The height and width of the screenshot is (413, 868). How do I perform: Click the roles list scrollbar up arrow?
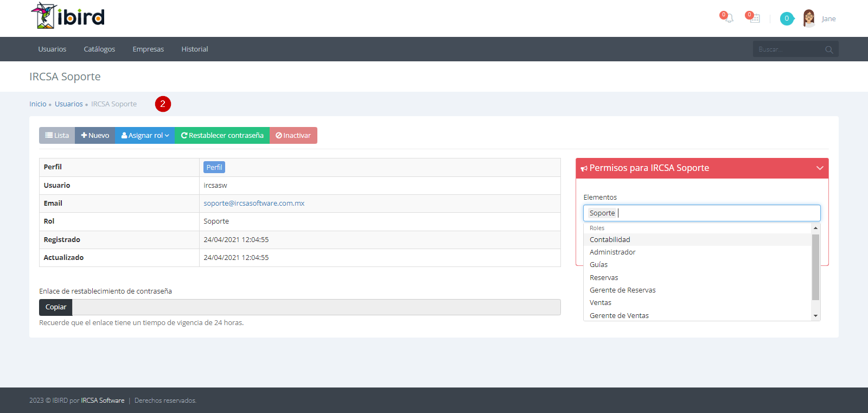815,228
